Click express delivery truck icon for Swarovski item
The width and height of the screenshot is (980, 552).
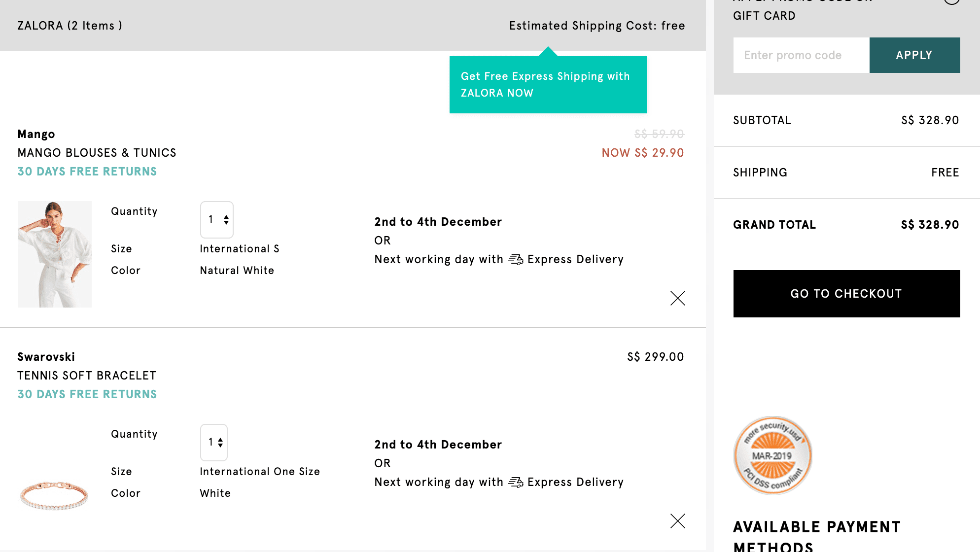point(516,483)
